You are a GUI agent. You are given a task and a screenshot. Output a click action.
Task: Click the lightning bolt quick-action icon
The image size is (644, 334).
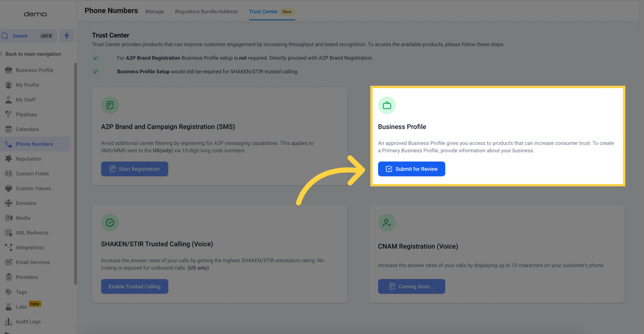click(67, 36)
